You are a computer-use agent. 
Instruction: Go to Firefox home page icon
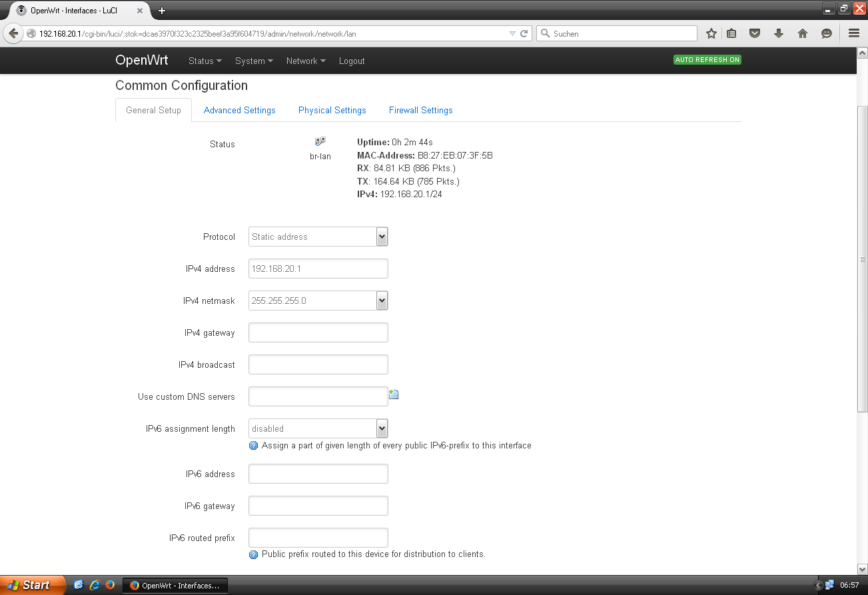(x=802, y=33)
